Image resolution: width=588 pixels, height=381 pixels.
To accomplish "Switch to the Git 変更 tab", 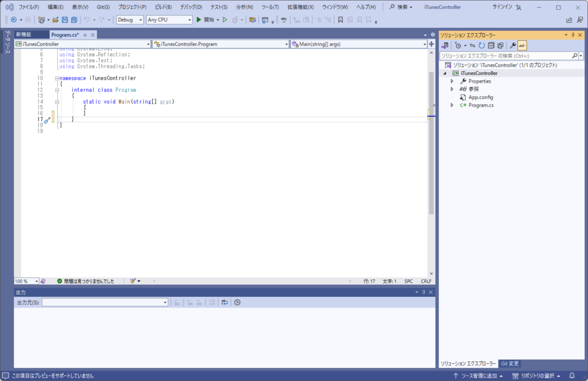I will tap(509, 364).
